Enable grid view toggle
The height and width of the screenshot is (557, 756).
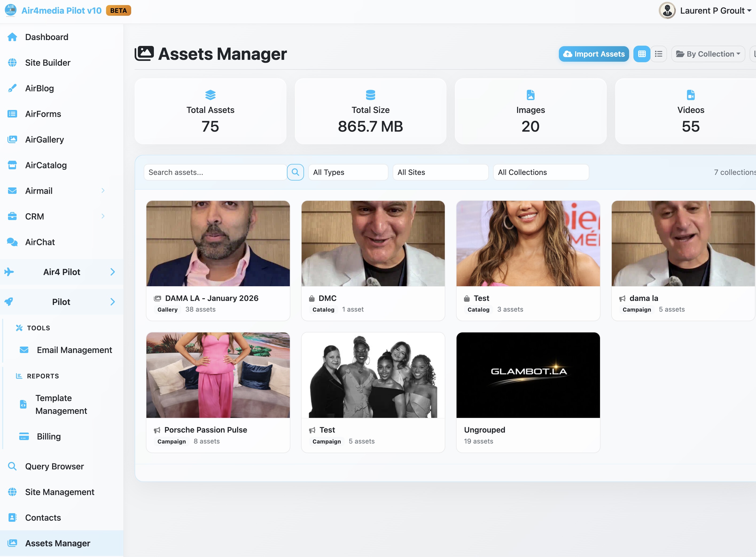[x=641, y=54]
